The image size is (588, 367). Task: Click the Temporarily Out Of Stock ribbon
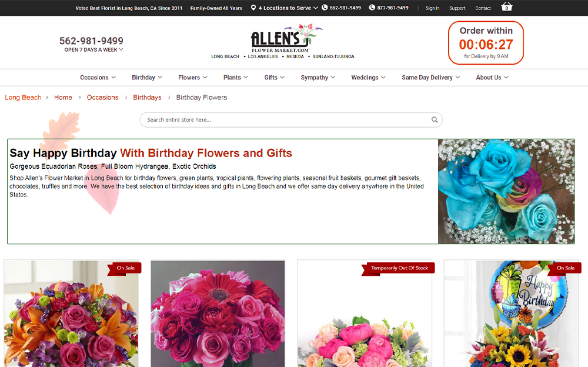click(399, 268)
